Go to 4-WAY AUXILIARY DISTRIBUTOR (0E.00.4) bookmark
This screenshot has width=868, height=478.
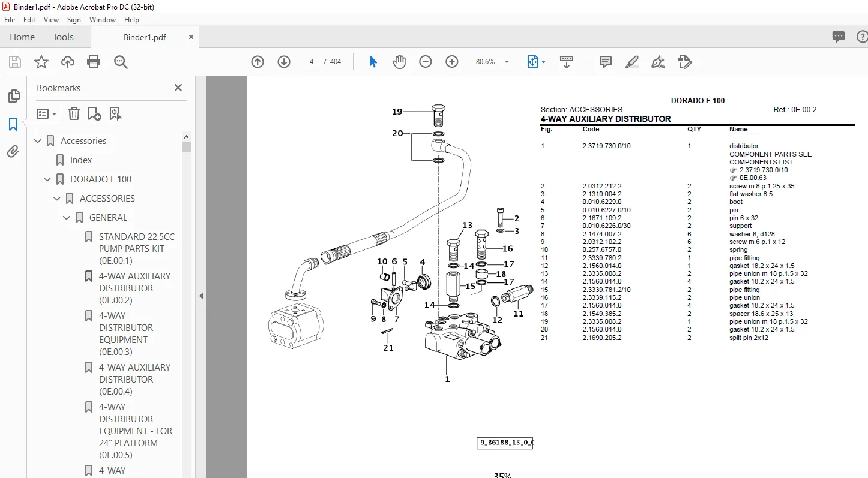[134, 380]
